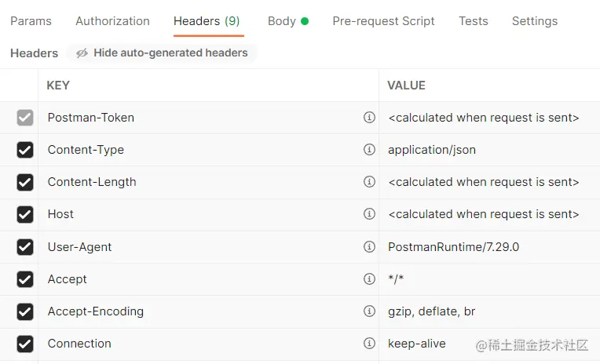
Task: Toggle the Connection header checkbox
Action: [25, 344]
